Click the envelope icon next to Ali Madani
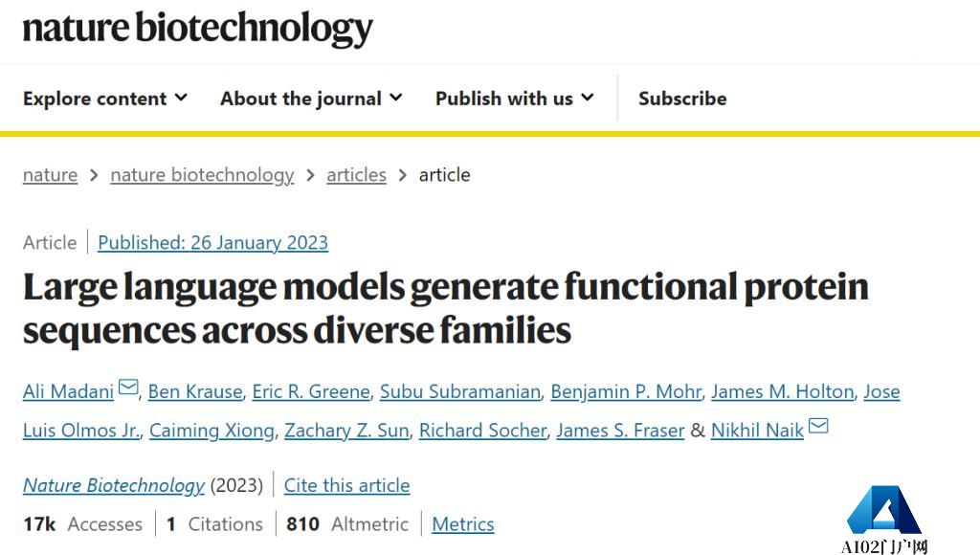The height and width of the screenshot is (555, 980). click(x=128, y=388)
